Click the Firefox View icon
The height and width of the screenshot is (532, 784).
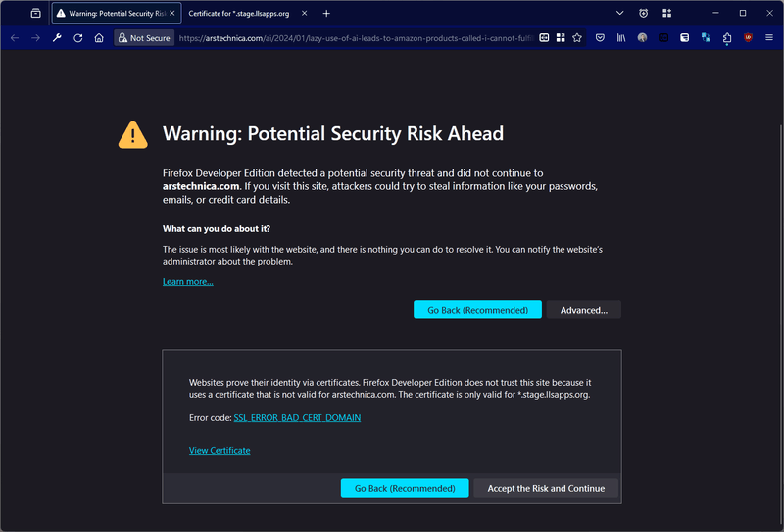coord(35,14)
